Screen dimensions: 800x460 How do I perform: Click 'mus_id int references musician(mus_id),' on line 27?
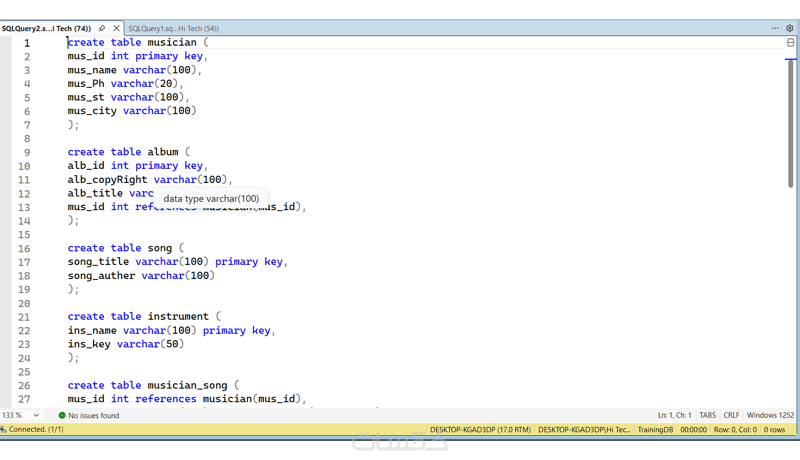click(x=187, y=399)
